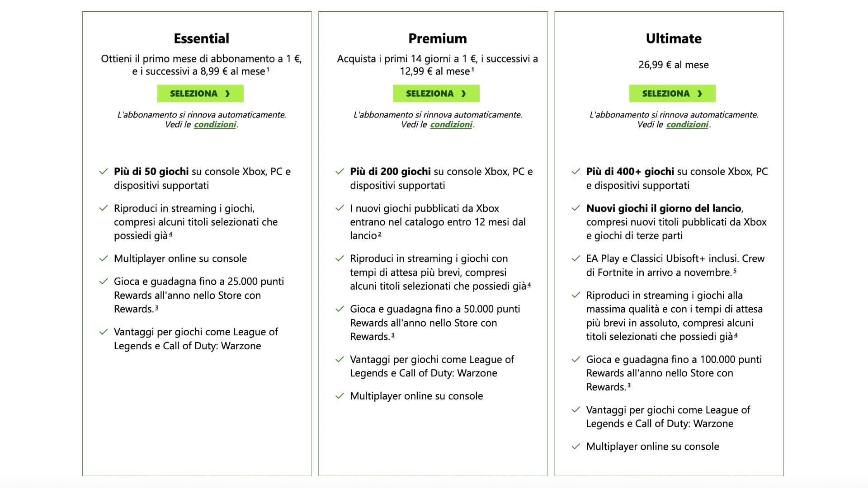The width and height of the screenshot is (868, 488).
Task: Open footnote 5 after Ultimate's 'novembre' text
Action: coord(735,271)
